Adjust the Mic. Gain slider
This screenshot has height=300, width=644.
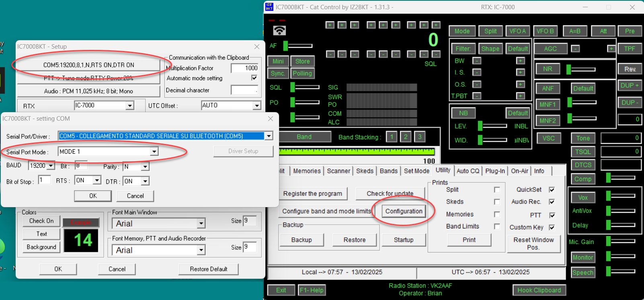coord(621,241)
